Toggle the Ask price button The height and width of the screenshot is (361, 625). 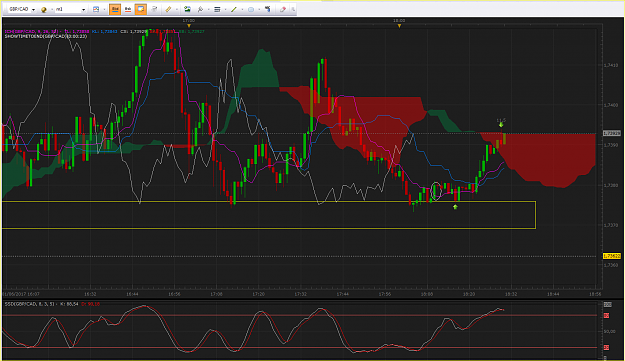(128, 9)
